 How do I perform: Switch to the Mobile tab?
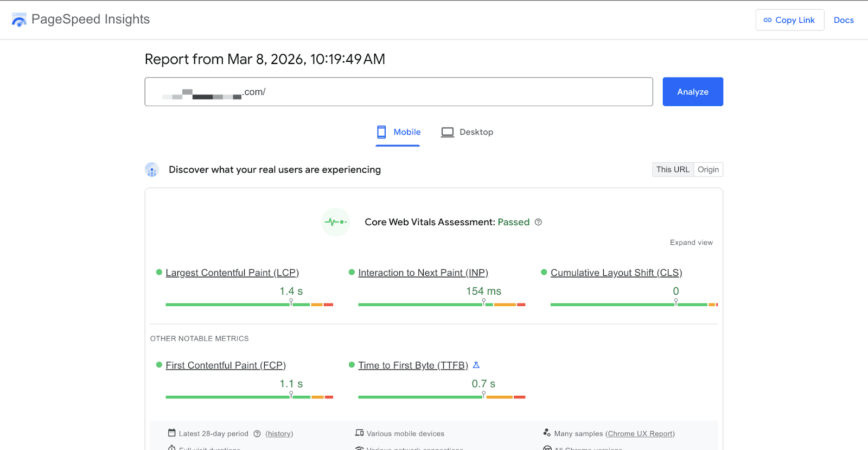[x=398, y=132]
